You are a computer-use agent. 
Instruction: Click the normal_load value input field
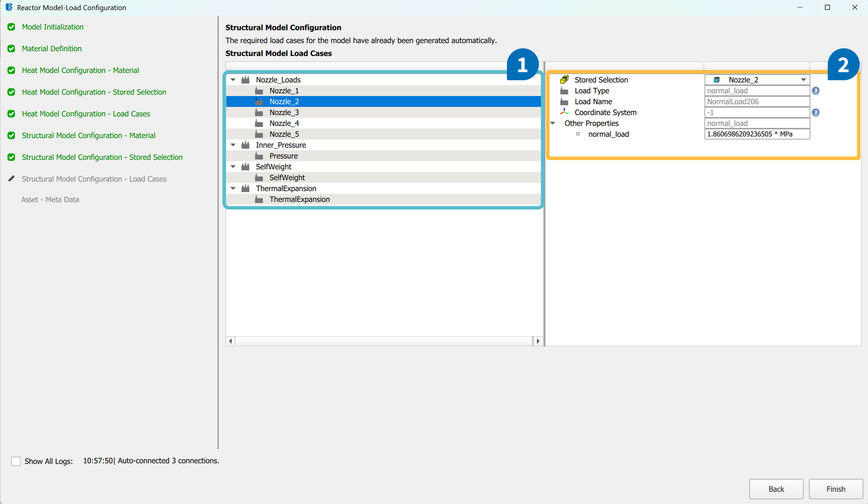coord(757,134)
